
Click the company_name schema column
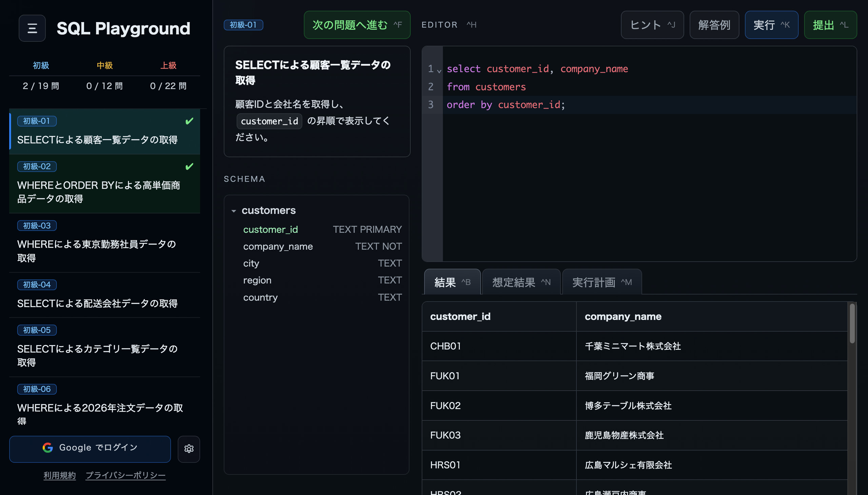pyautogui.click(x=278, y=246)
